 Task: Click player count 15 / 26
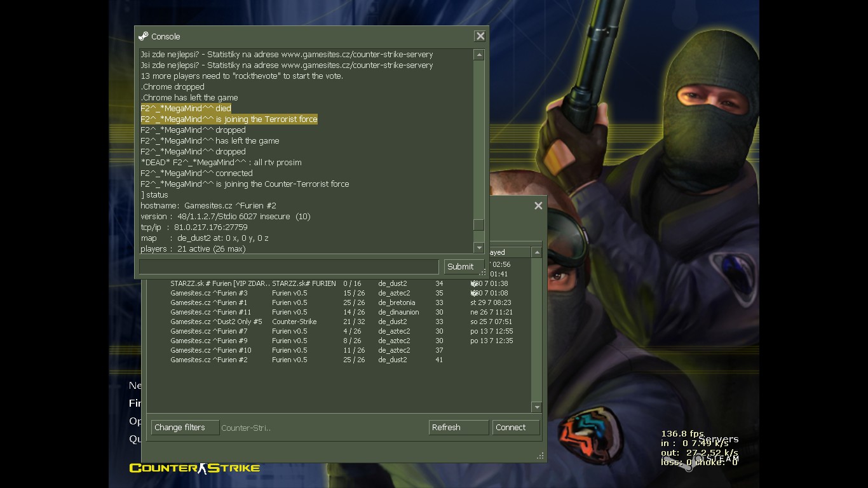354,293
